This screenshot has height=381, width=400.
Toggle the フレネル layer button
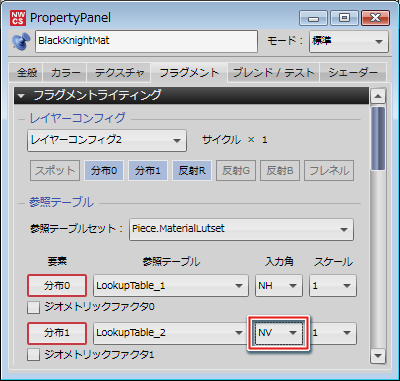pyautogui.click(x=329, y=171)
